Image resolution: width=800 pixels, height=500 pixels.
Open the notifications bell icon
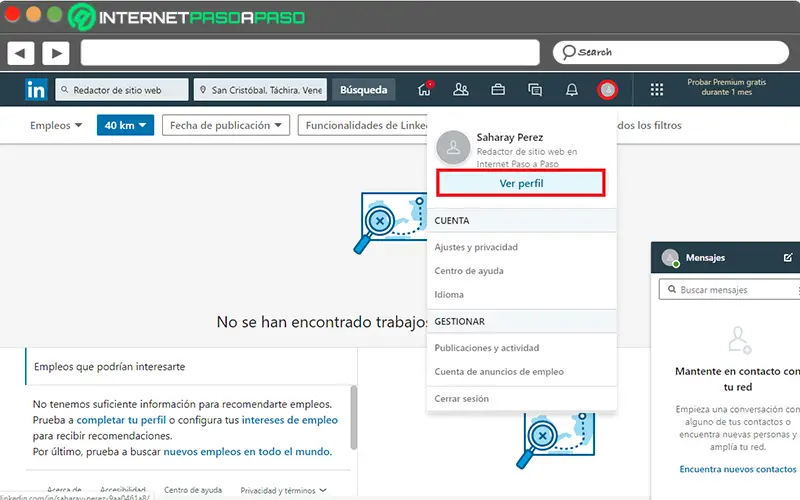point(572,90)
